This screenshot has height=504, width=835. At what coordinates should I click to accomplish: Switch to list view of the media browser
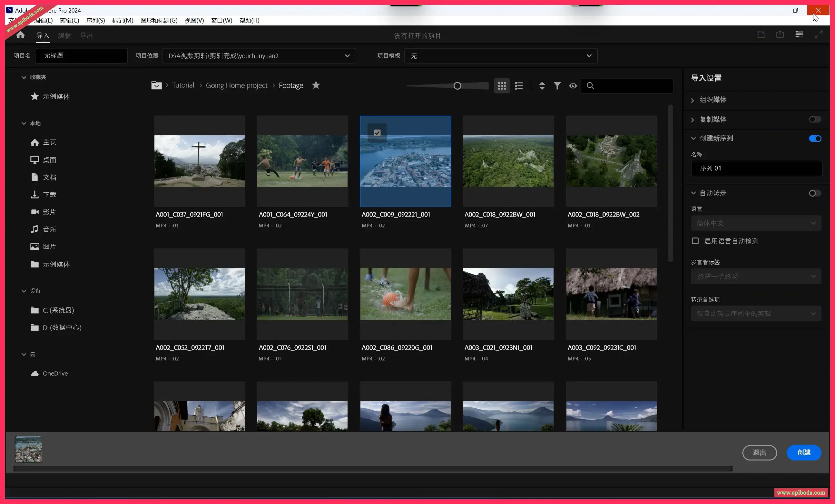click(519, 86)
